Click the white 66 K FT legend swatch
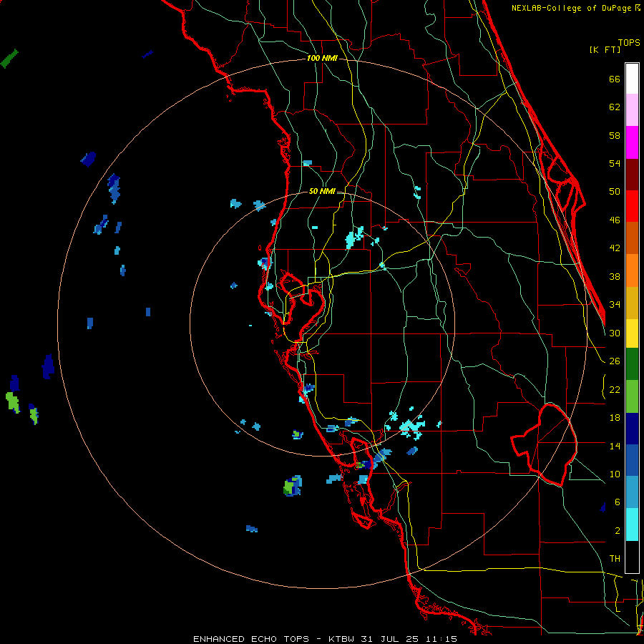 pos(632,79)
